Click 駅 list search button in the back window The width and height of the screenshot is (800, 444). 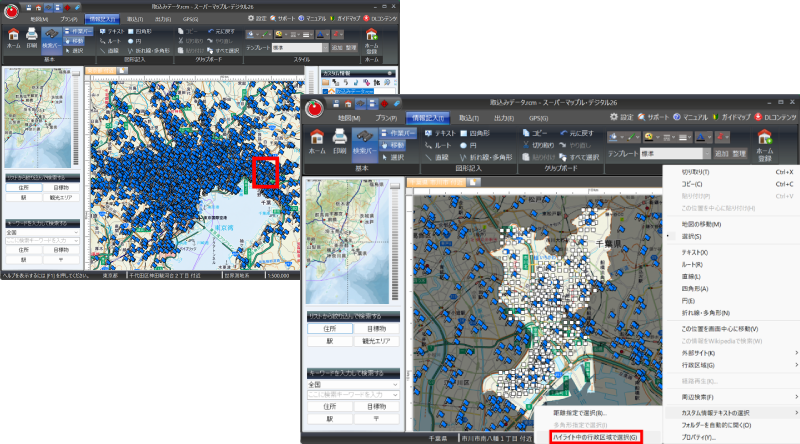click(x=23, y=198)
